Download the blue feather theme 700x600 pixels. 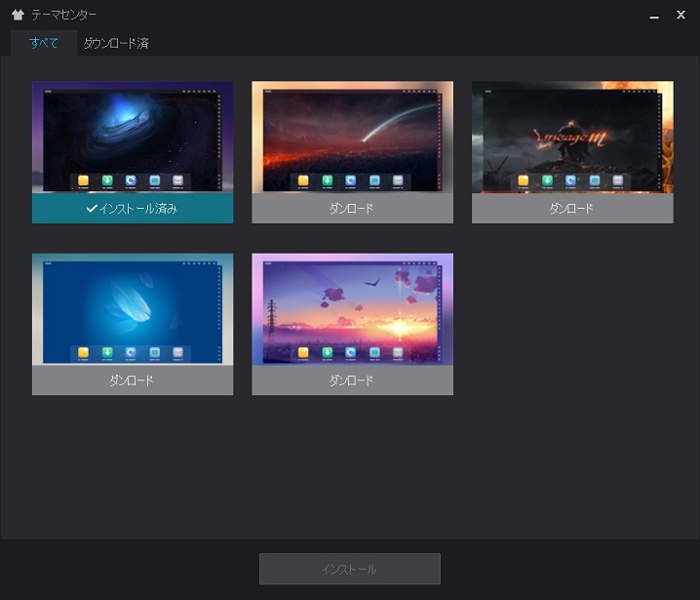[132, 380]
